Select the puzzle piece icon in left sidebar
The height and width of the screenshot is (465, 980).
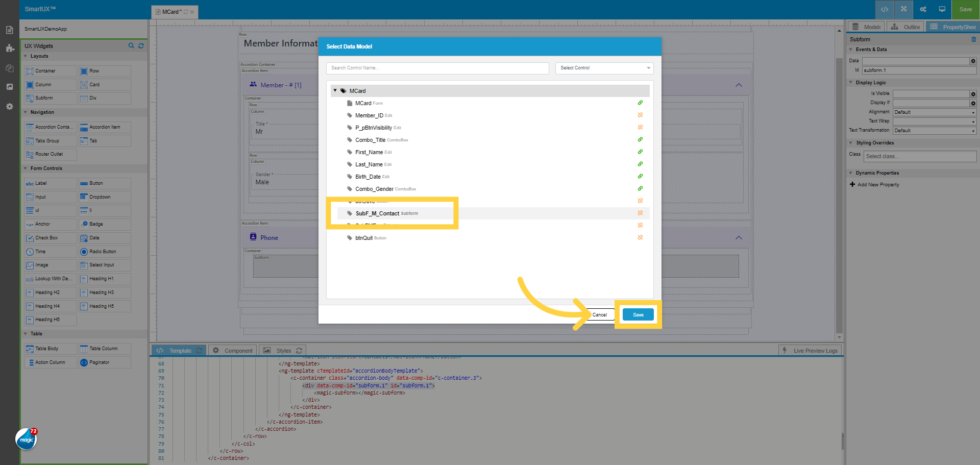(x=9, y=49)
